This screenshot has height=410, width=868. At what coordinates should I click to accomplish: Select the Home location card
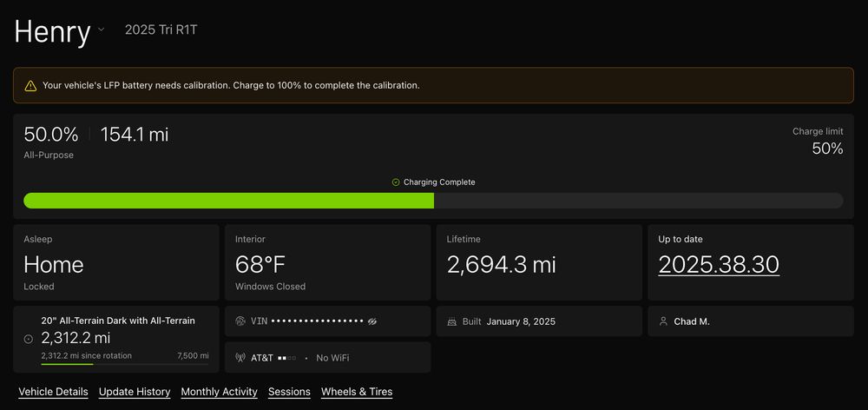click(116, 263)
